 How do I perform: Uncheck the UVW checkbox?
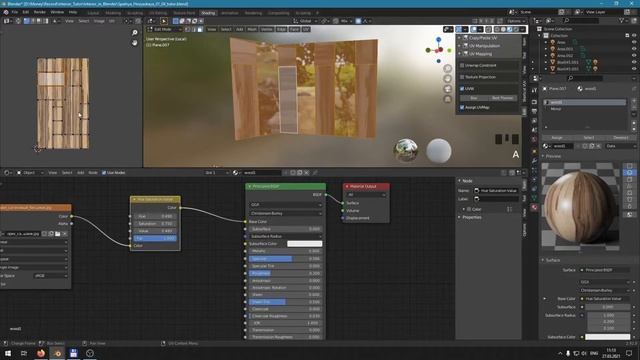[x=462, y=89]
